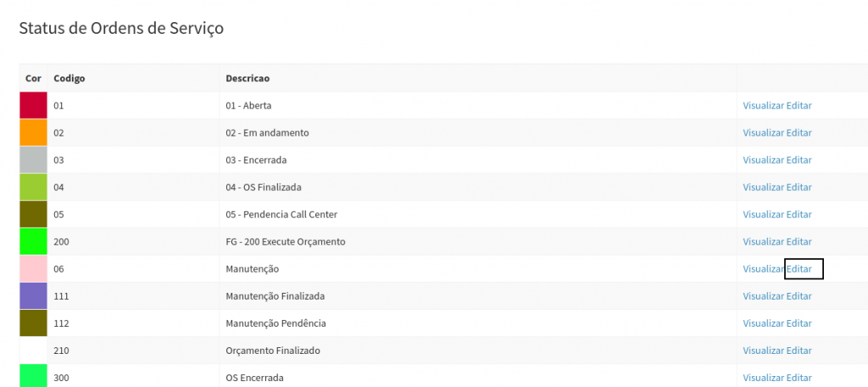Click the Descricao column header
Viewport: 868px width, 387px height.
pos(248,79)
